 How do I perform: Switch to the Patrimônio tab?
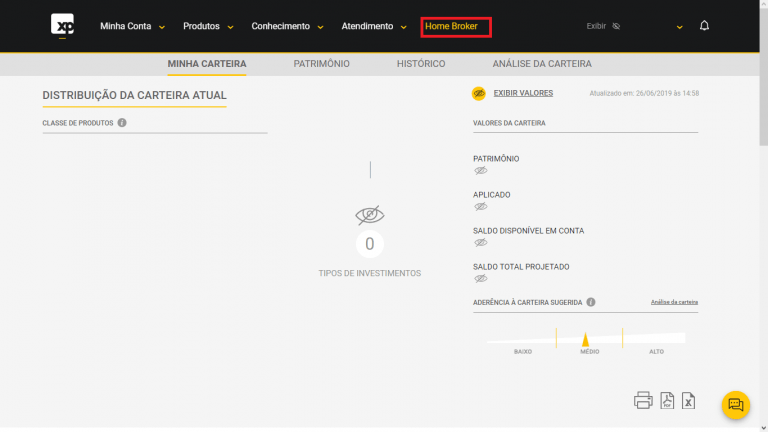click(x=321, y=64)
